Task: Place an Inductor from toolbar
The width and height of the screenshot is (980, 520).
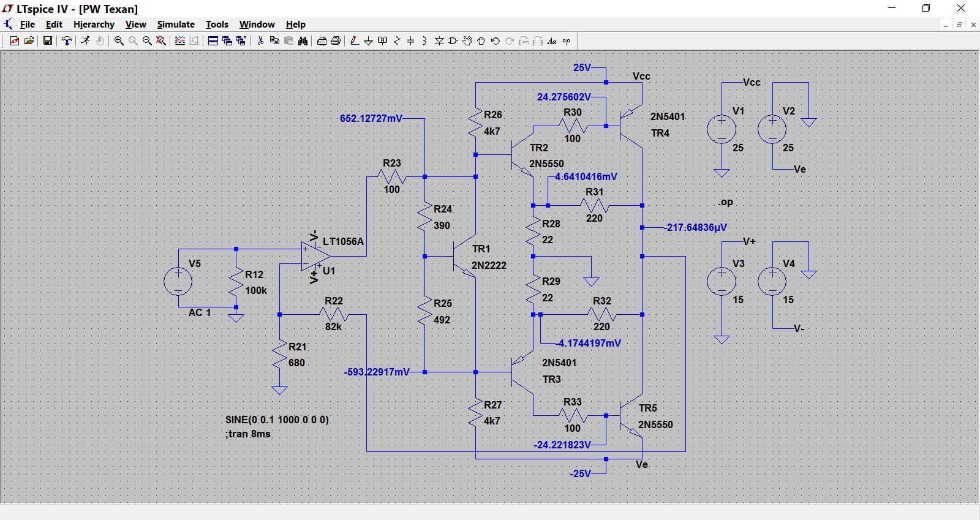Action: coord(425,41)
